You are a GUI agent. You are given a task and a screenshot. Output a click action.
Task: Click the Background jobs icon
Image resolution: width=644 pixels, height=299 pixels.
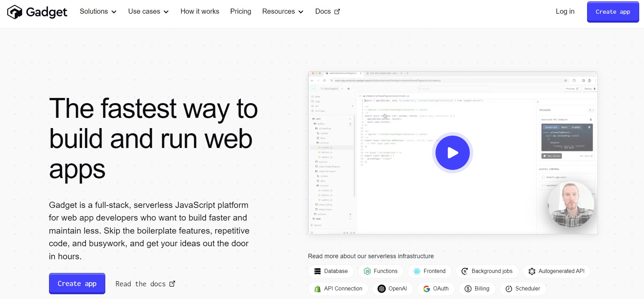[x=465, y=271]
